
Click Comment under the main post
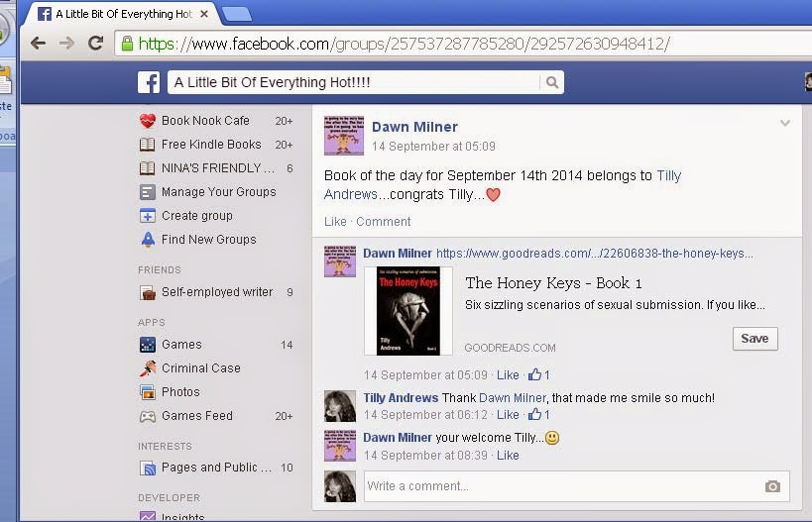[384, 222]
